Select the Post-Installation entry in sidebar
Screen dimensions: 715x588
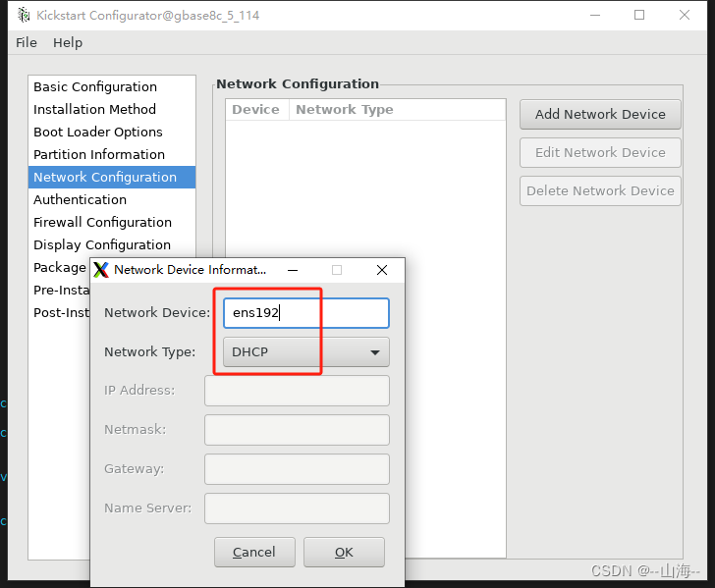[x=59, y=313]
